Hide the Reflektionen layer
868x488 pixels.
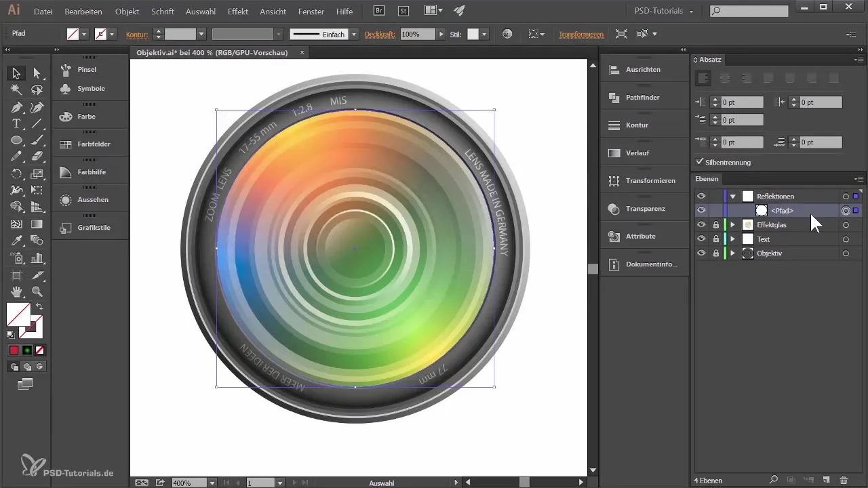click(x=701, y=197)
